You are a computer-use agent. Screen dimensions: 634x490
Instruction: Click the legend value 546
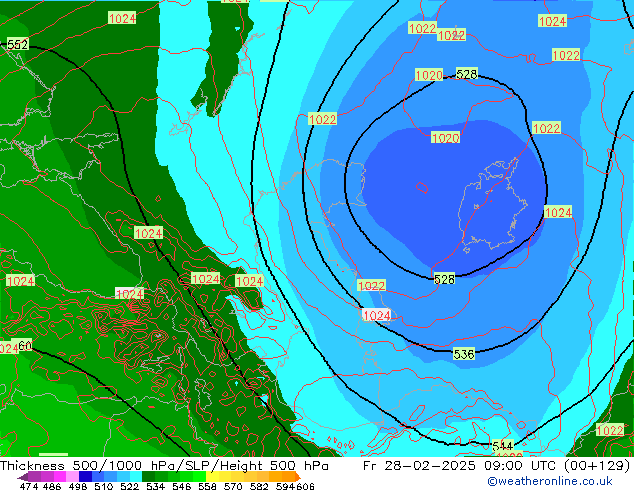coord(181,486)
